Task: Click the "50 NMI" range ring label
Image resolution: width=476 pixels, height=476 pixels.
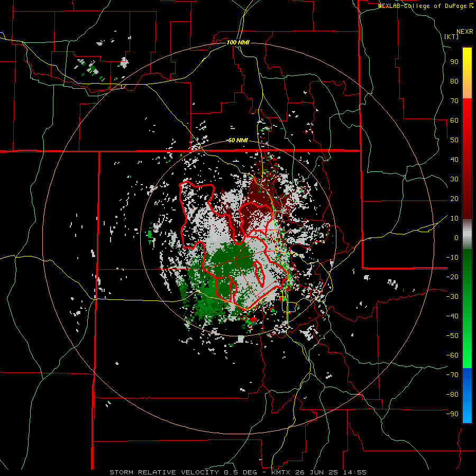Action: (x=238, y=140)
